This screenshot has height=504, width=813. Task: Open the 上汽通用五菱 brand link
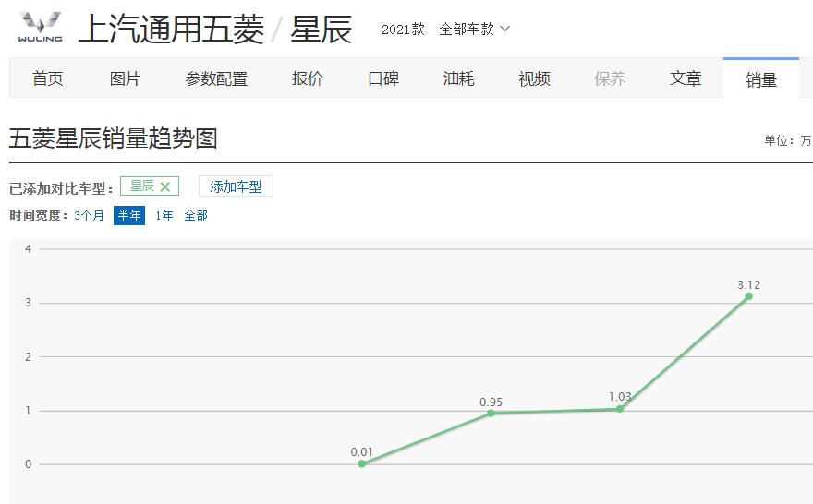[x=171, y=29]
